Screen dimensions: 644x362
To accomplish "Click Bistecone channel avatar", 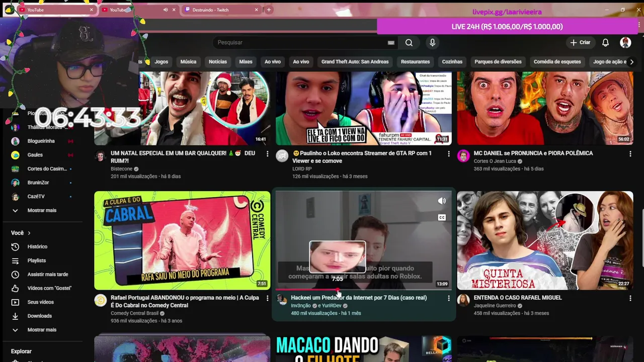I will point(101,155).
